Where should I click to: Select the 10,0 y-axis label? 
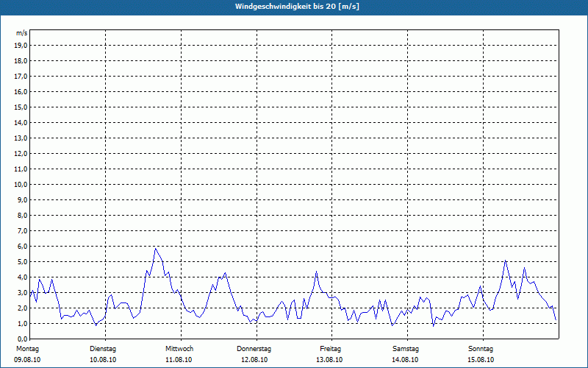point(21,185)
